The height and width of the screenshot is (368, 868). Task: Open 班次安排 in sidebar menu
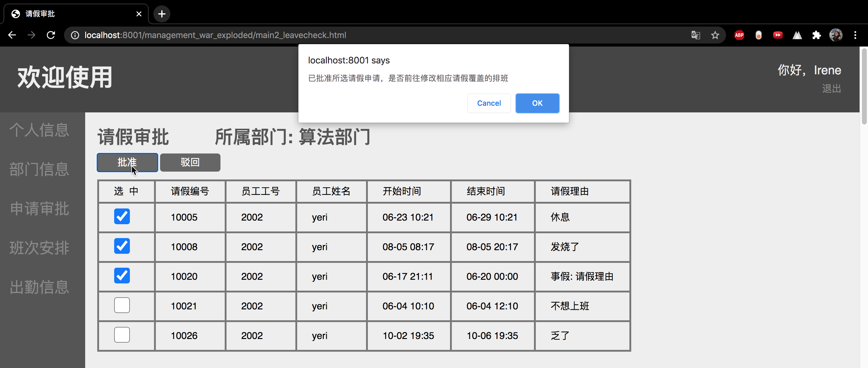pos(40,248)
